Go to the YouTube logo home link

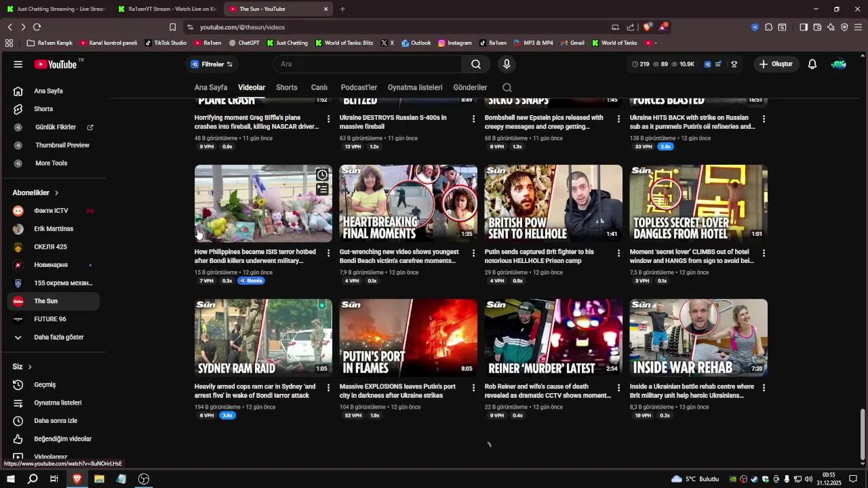(56, 64)
